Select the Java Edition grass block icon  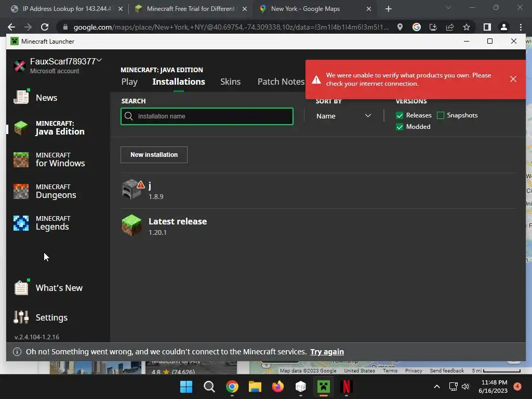point(21,128)
